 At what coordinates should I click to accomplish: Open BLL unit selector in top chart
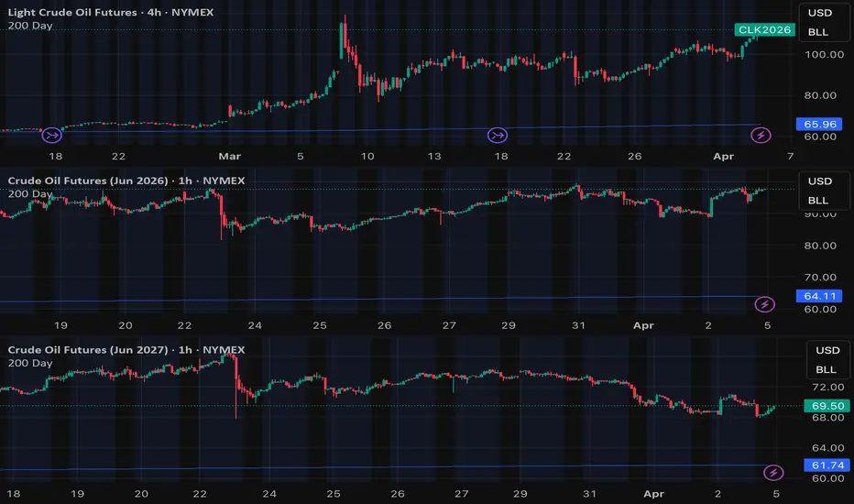coord(818,32)
